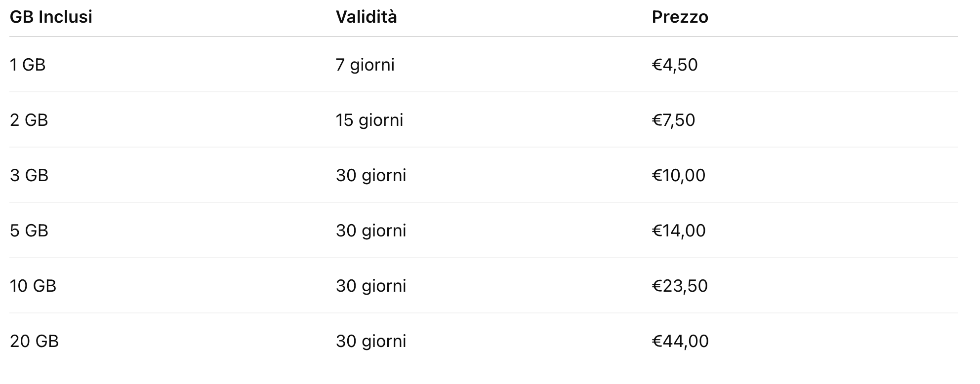
Task: Click the Prezzo column header
Action: (680, 17)
